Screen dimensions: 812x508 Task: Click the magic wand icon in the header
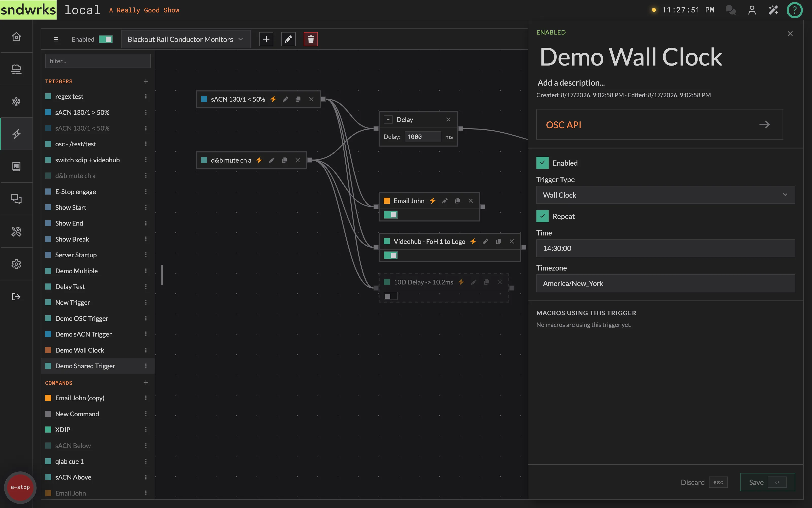[x=773, y=10]
